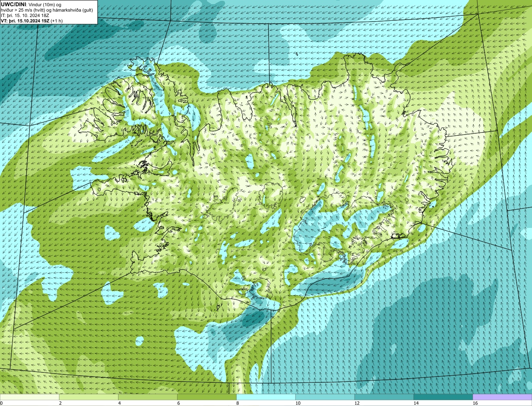Screen dimensions: 532x406
Task: Click the medium green 4–6 m/s legend swatch
Action: 148,397
